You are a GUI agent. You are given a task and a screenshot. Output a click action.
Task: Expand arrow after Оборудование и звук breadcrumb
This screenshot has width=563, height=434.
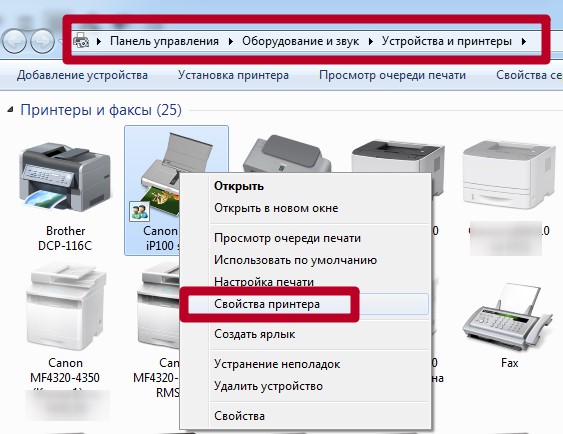coord(371,42)
